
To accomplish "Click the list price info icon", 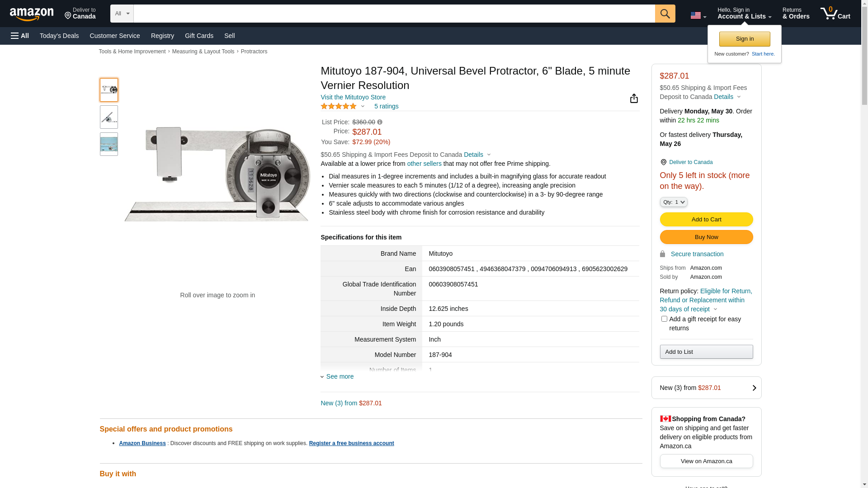I will [380, 122].
